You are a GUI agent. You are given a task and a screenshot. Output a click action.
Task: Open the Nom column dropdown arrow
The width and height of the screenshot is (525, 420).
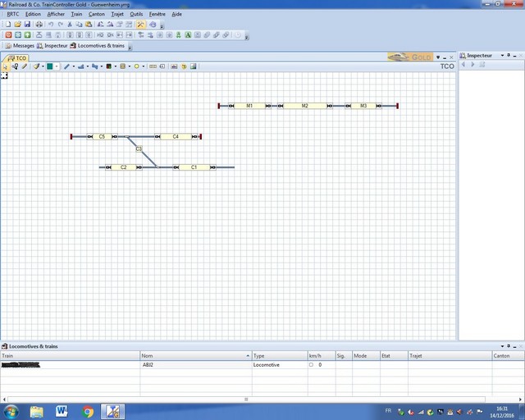tap(248, 356)
